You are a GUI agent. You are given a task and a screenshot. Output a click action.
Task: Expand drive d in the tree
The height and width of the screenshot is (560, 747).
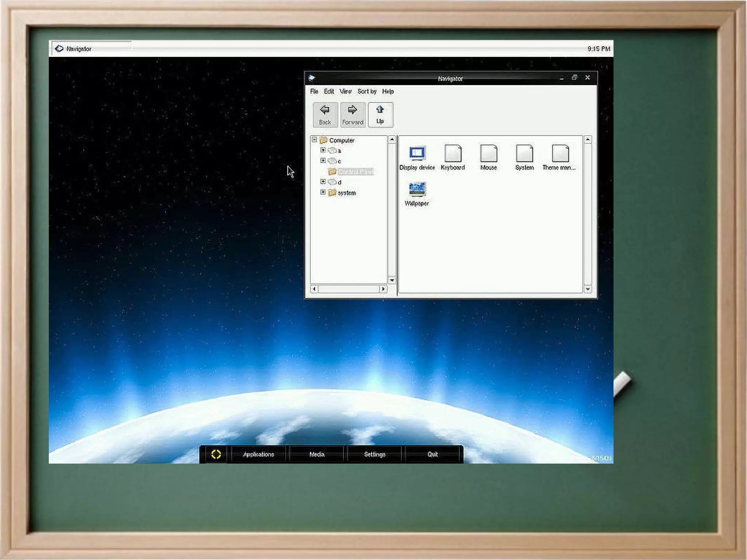pyautogui.click(x=323, y=182)
